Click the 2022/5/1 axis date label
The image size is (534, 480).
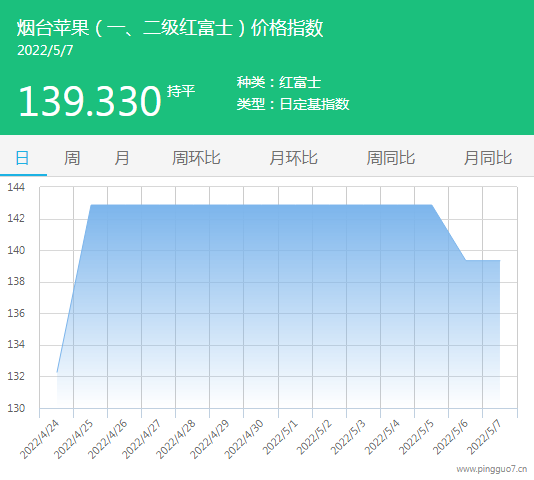280,437
